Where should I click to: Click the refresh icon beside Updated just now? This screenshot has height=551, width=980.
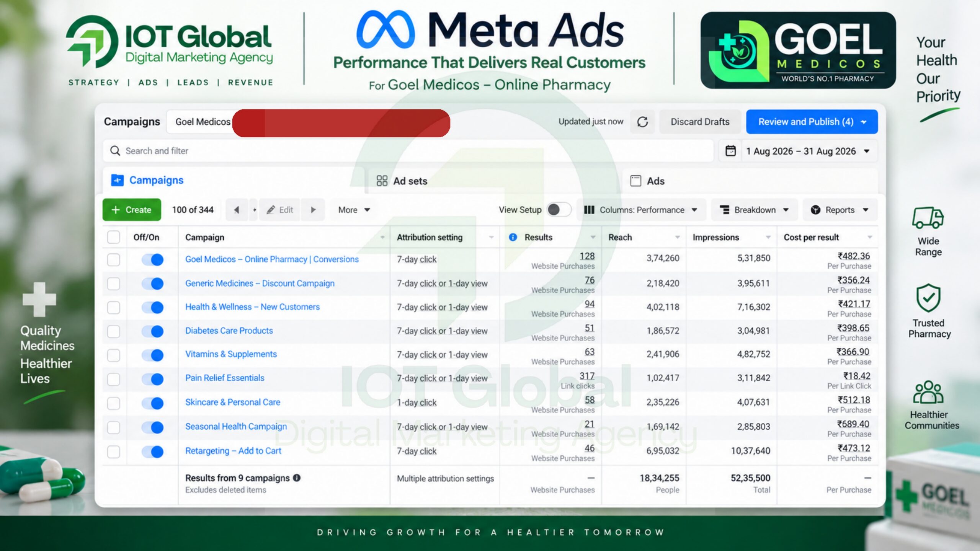tap(642, 122)
